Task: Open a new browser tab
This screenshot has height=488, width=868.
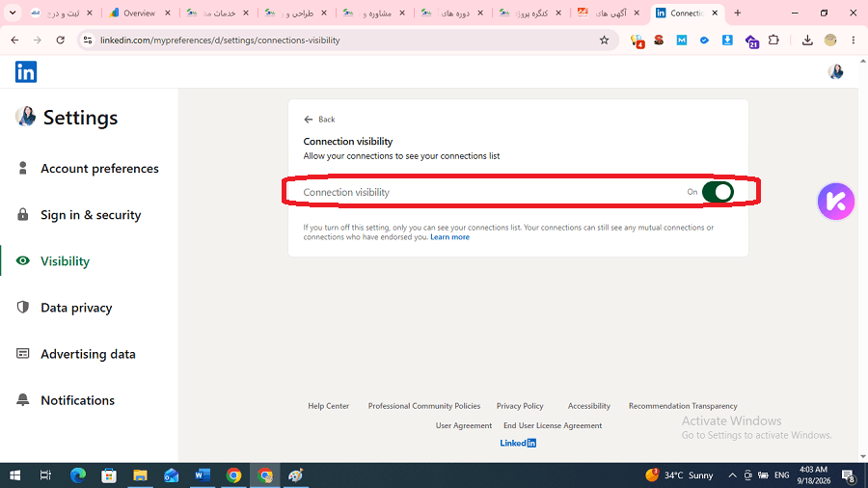Action: (x=738, y=13)
